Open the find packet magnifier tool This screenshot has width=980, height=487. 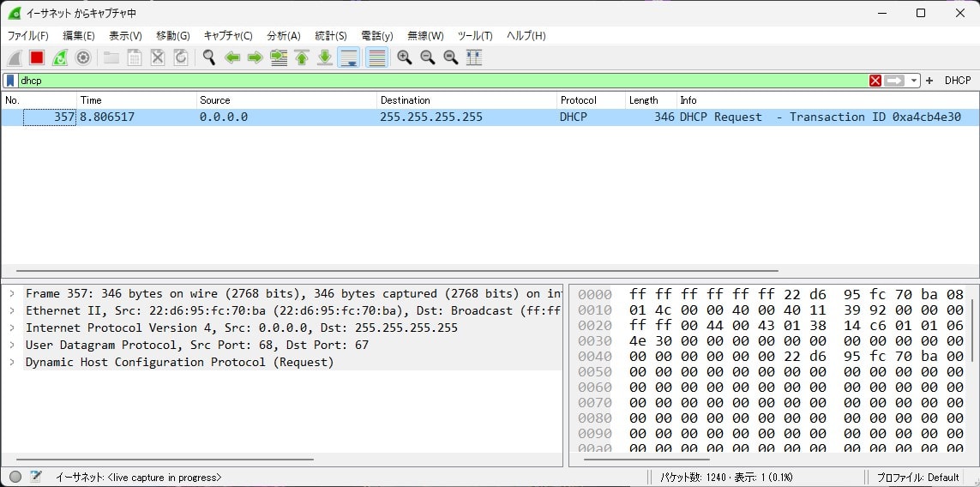(209, 58)
